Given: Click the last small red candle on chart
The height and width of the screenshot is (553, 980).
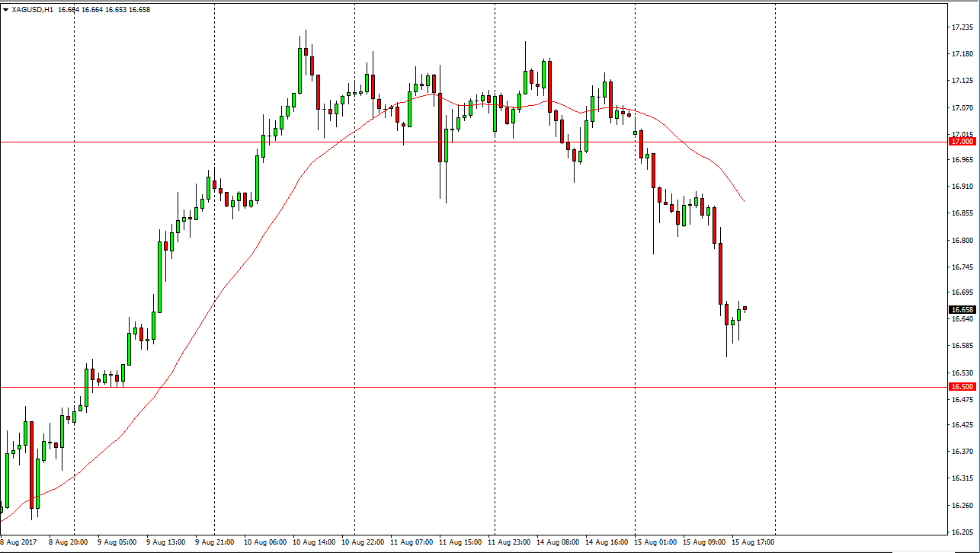Looking at the screenshot, I should tap(745, 308).
